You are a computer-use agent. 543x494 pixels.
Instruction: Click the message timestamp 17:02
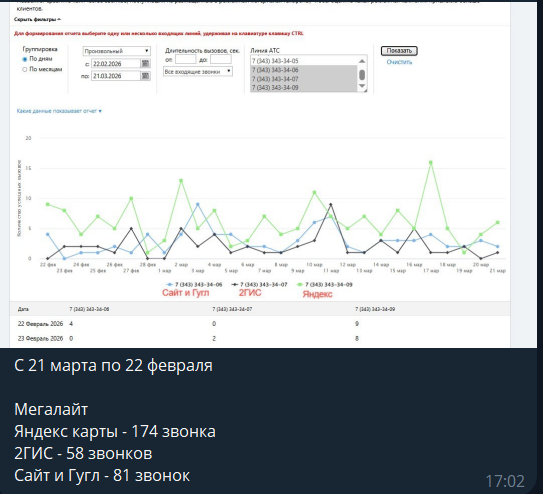505,481
